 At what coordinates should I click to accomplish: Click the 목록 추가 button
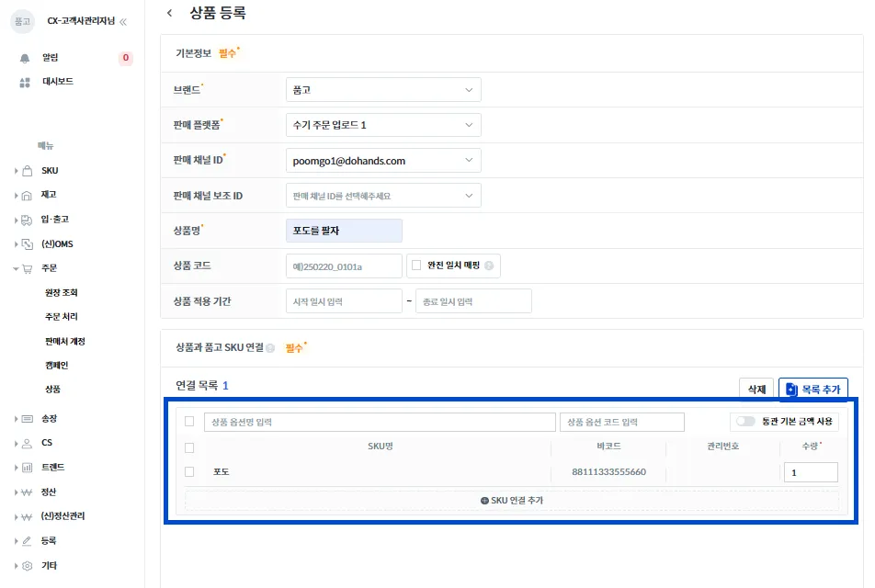tap(813, 390)
